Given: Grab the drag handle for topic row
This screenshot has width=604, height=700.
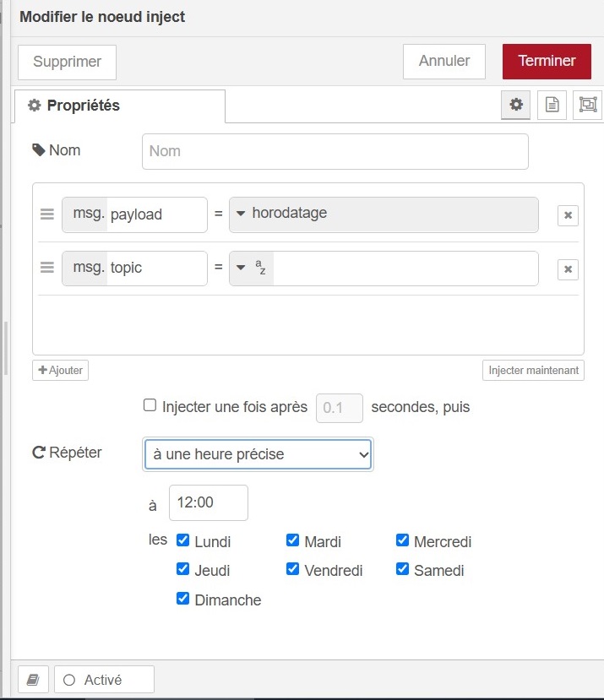Looking at the screenshot, I should (x=47, y=268).
